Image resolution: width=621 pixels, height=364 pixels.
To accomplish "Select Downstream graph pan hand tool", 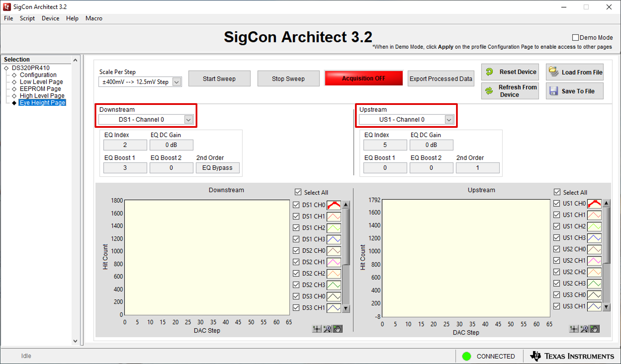I will coord(338,329).
